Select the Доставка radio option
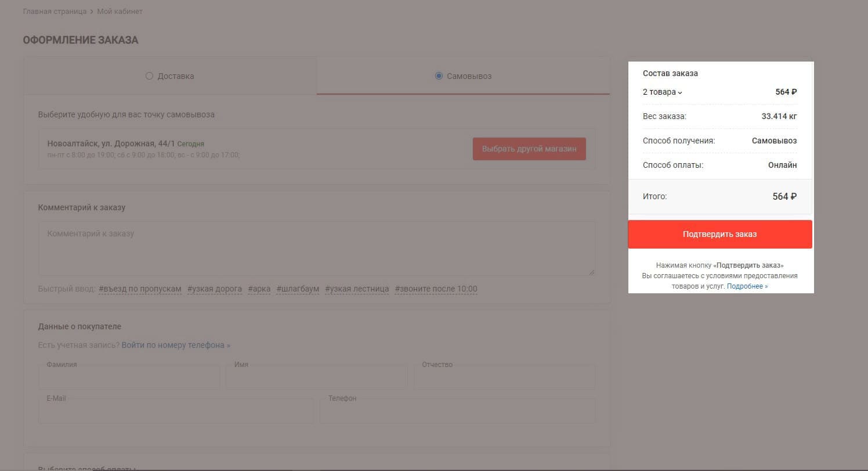This screenshot has height=471, width=868. (x=149, y=76)
